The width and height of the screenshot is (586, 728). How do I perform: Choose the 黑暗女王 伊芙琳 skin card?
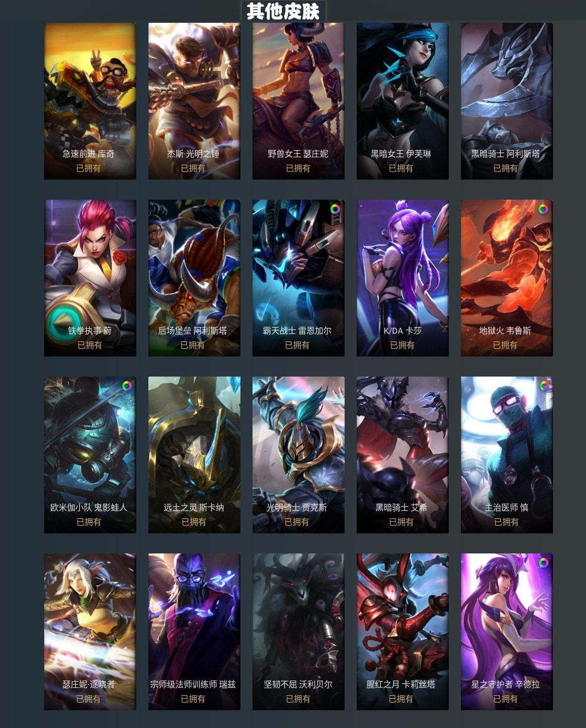403,101
